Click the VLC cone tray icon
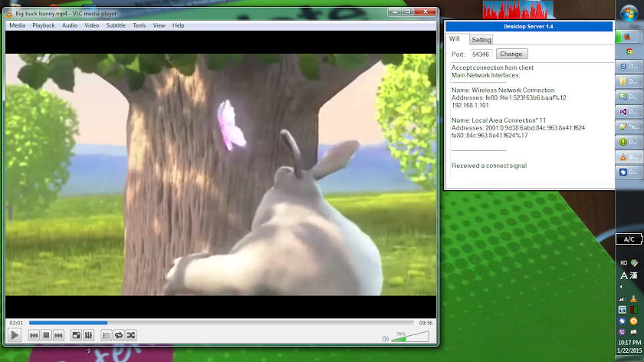Screen dimensions: 644x362 [634, 298]
